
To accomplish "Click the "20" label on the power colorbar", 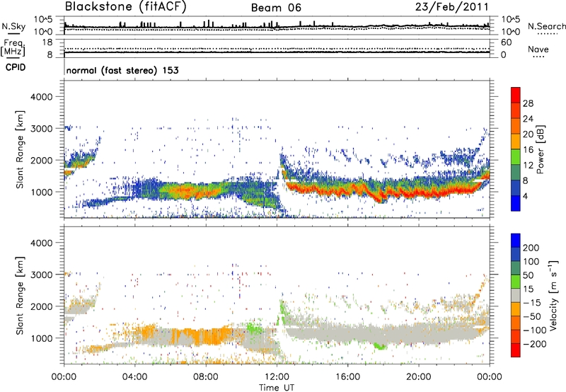I will [x=528, y=134].
